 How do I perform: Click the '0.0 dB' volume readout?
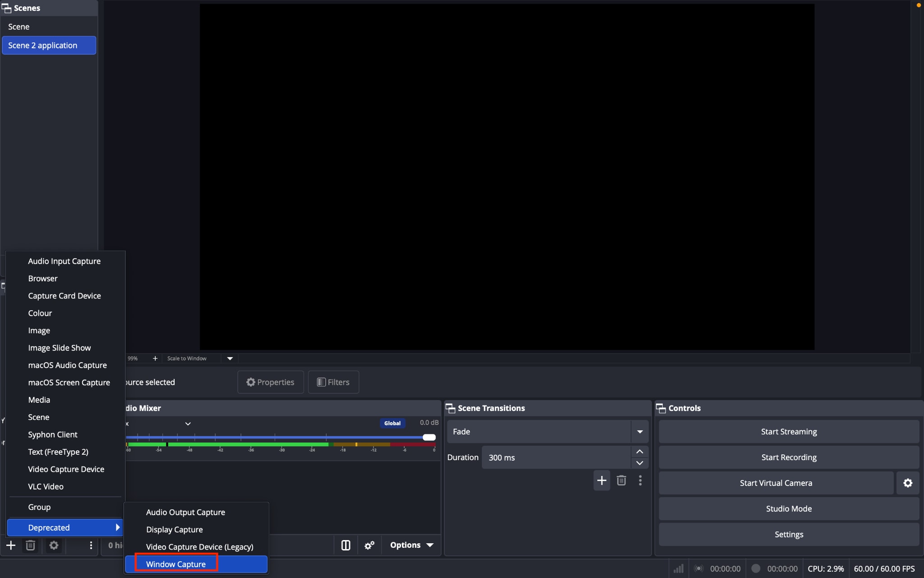coord(429,423)
